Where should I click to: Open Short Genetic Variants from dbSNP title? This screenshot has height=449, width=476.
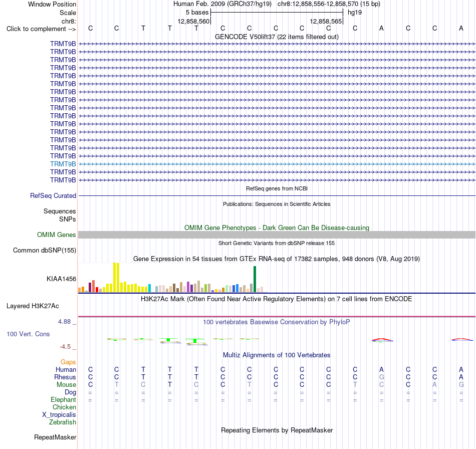click(x=277, y=243)
